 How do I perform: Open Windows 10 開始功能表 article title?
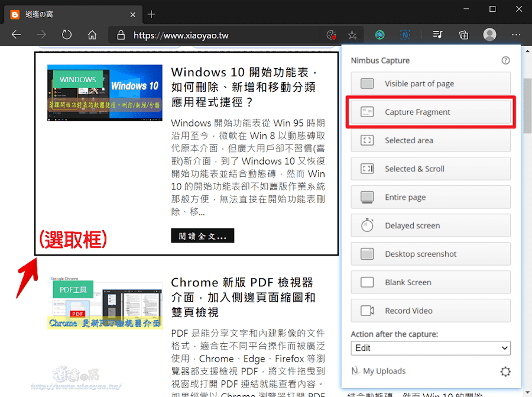[244, 87]
